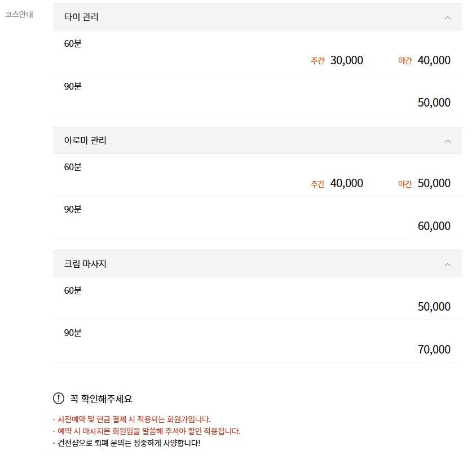Click the exclamation icon beside 꼭 확인해주세요
476x464 pixels.
(x=59, y=397)
